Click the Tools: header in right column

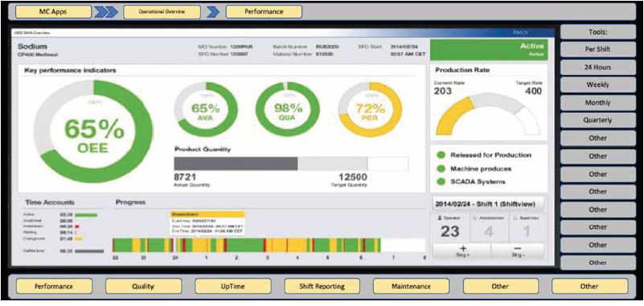tap(597, 31)
